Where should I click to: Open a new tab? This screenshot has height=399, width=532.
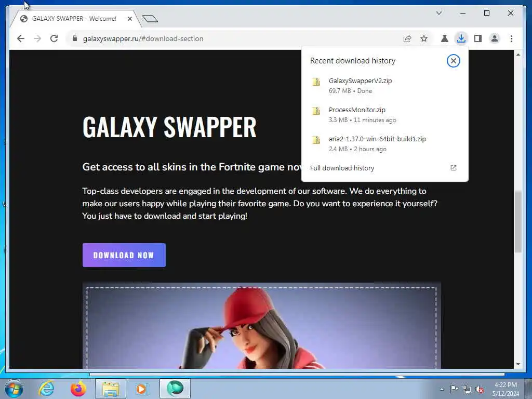click(150, 19)
